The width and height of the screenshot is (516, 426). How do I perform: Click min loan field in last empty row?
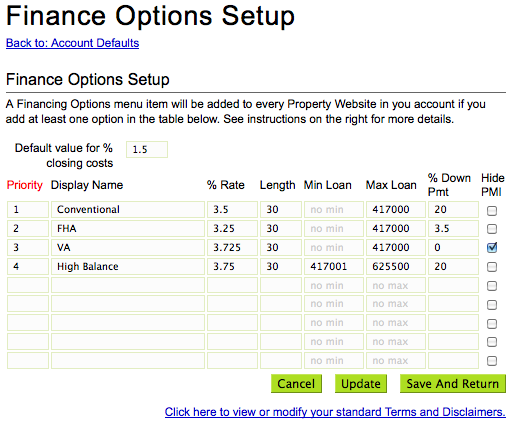(334, 361)
